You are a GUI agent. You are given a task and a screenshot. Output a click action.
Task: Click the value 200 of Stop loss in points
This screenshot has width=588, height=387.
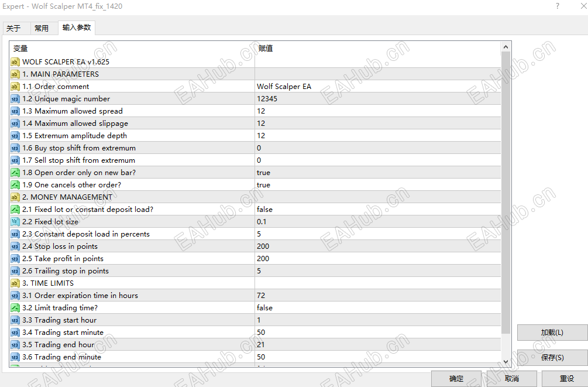tap(263, 246)
